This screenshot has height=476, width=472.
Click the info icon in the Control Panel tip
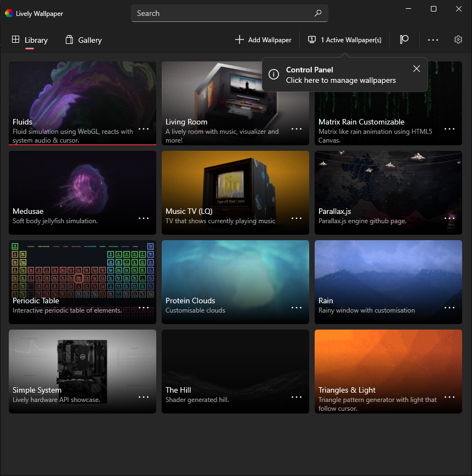coord(274,75)
